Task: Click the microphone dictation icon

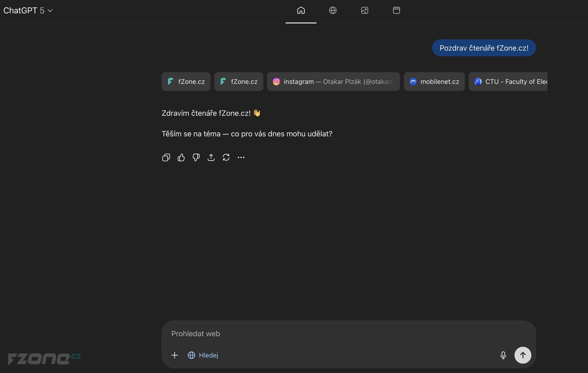Action: 503,355
